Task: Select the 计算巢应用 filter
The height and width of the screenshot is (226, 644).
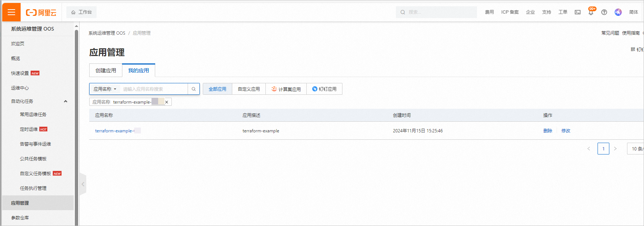Action: pyautogui.click(x=286, y=89)
